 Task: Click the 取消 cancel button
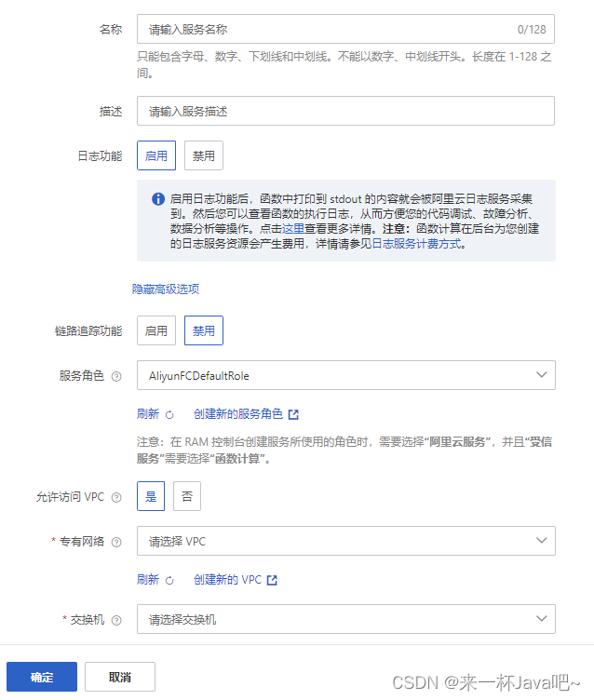[120, 677]
